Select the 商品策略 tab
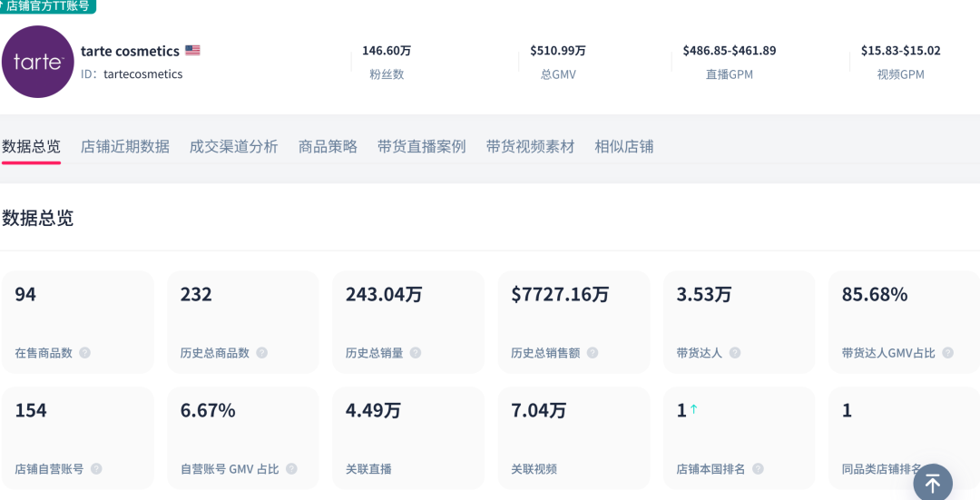The width and height of the screenshot is (980, 500). pos(328,146)
